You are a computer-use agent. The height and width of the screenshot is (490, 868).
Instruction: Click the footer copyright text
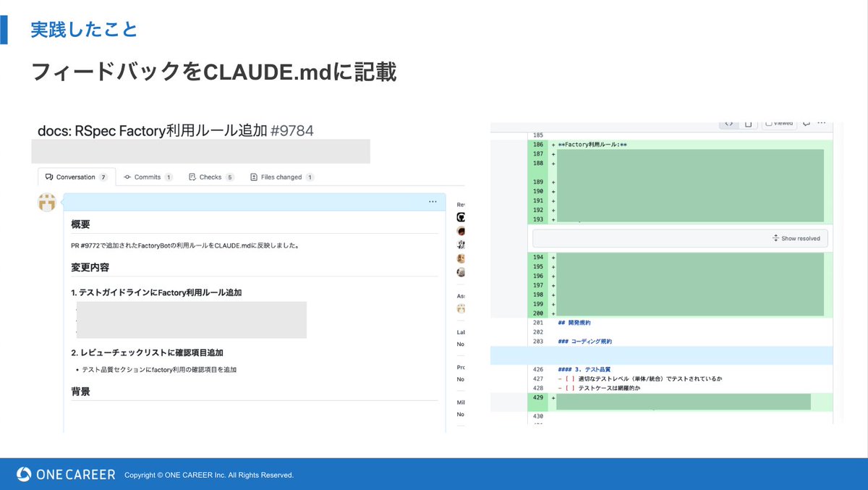pos(209,475)
